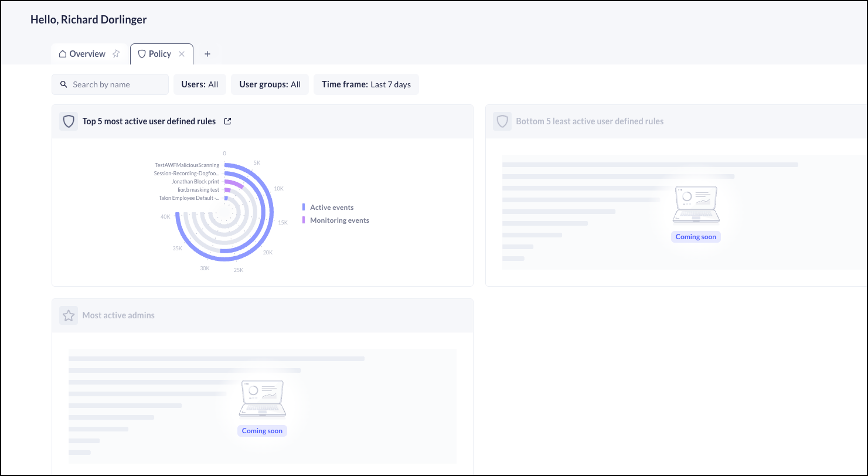This screenshot has height=476, width=868.
Task: Toggle Active events legend item
Action: (331, 208)
